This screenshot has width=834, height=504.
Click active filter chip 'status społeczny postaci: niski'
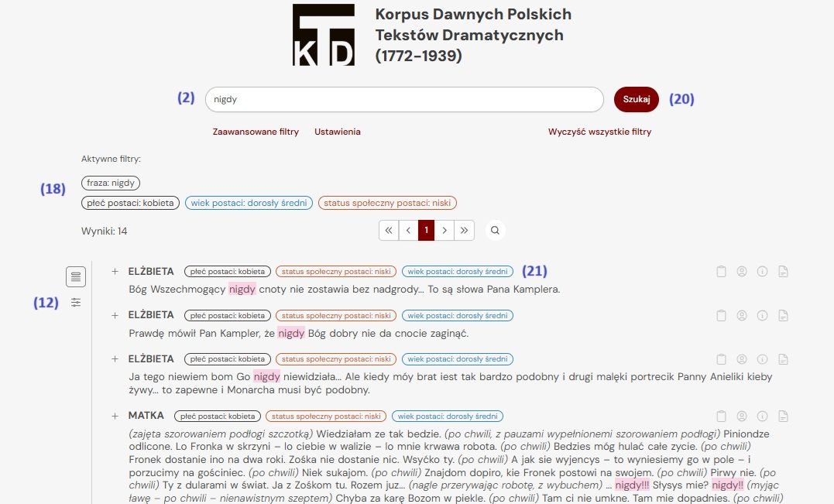pyautogui.click(x=387, y=203)
